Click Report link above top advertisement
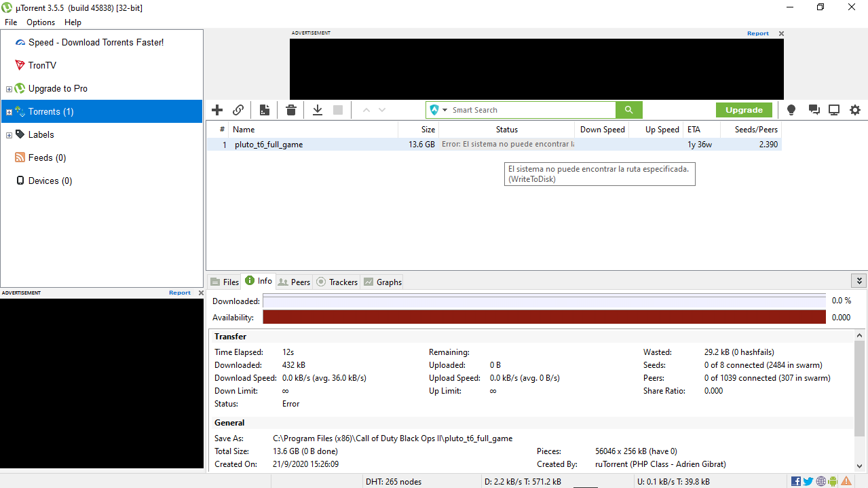The image size is (868, 488). [758, 33]
